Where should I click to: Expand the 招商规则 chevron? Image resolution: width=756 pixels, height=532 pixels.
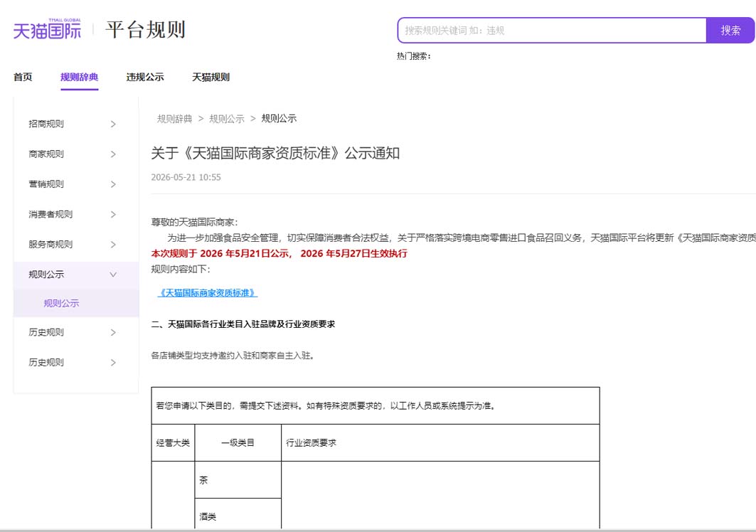point(113,124)
